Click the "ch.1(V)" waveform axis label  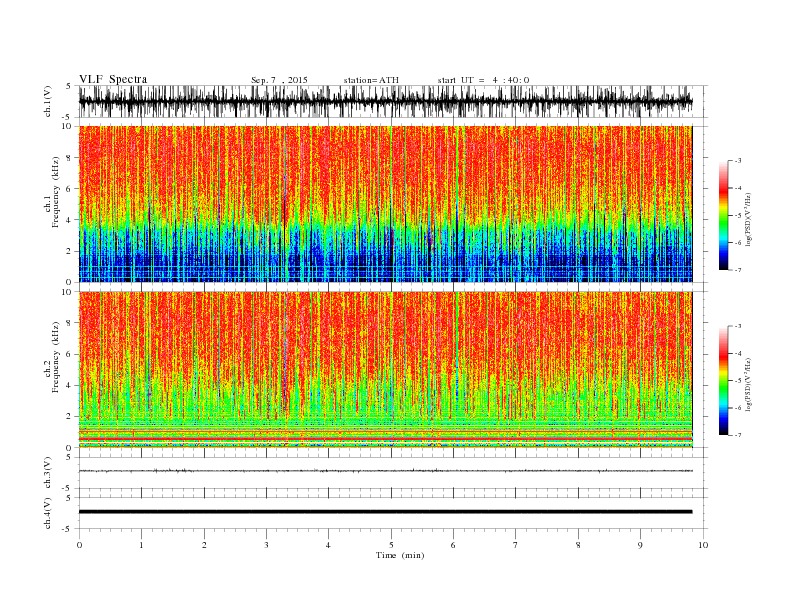(48, 101)
